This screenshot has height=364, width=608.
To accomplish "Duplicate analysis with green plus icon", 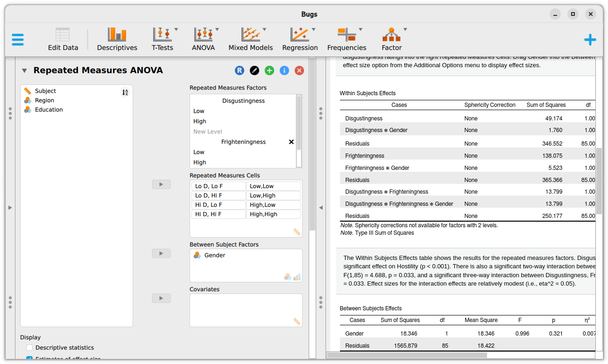I will (269, 70).
